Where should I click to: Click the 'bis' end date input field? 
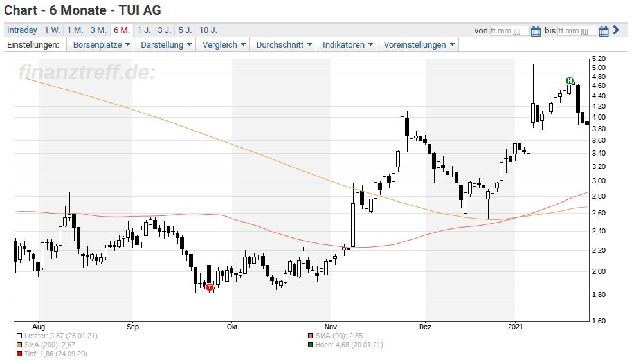[x=577, y=31]
